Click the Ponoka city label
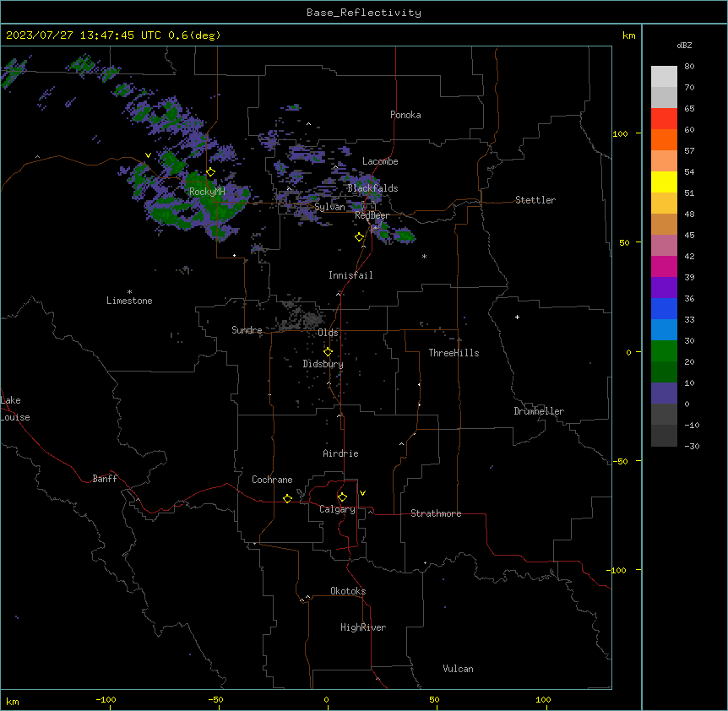The height and width of the screenshot is (711, 728). [x=405, y=115]
